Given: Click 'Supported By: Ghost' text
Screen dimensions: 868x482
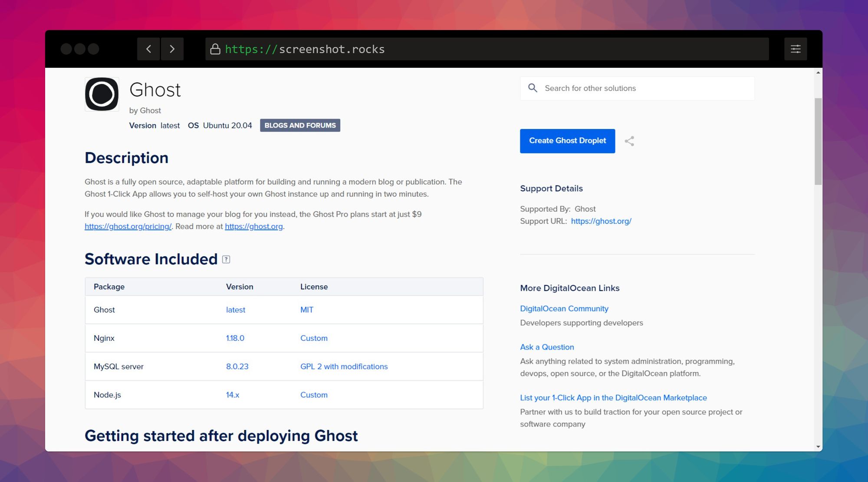Looking at the screenshot, I should pos(558,209).
